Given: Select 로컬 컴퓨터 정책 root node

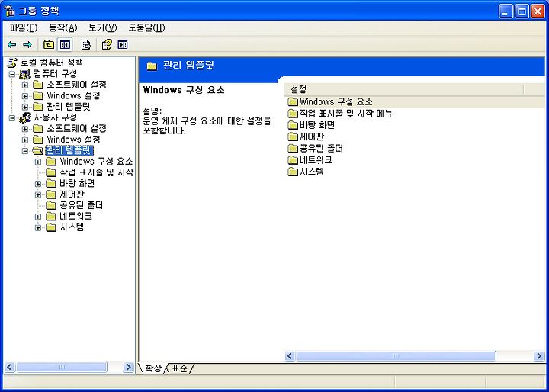Looking at the screenshot, I should point(52,63).
